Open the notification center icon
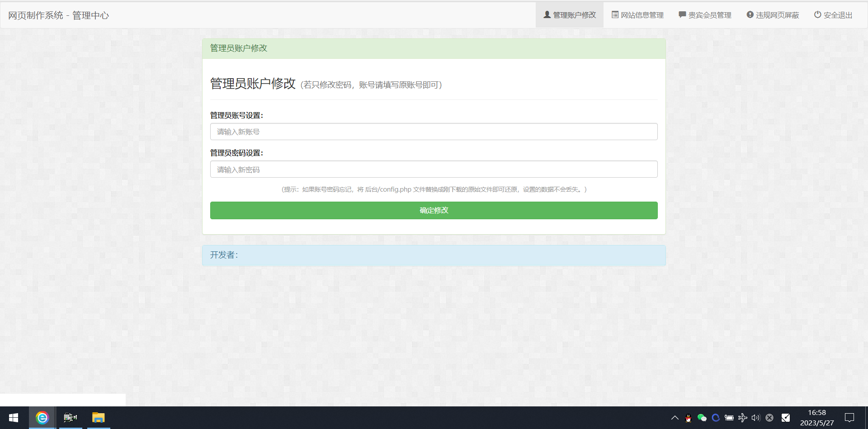The height and width of the screenshot is (429, 868). pos(849,418)
